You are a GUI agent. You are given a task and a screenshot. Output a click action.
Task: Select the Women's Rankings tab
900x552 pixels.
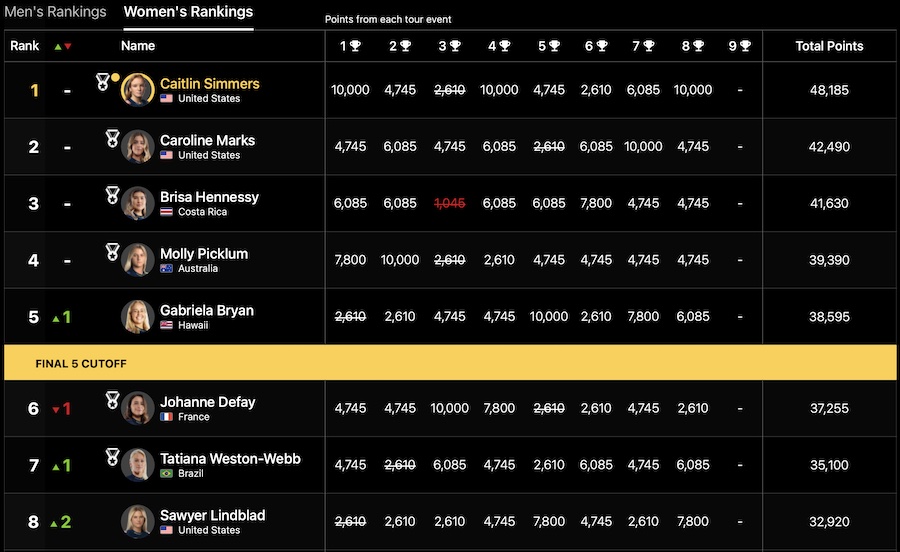(x=188, y=12)
